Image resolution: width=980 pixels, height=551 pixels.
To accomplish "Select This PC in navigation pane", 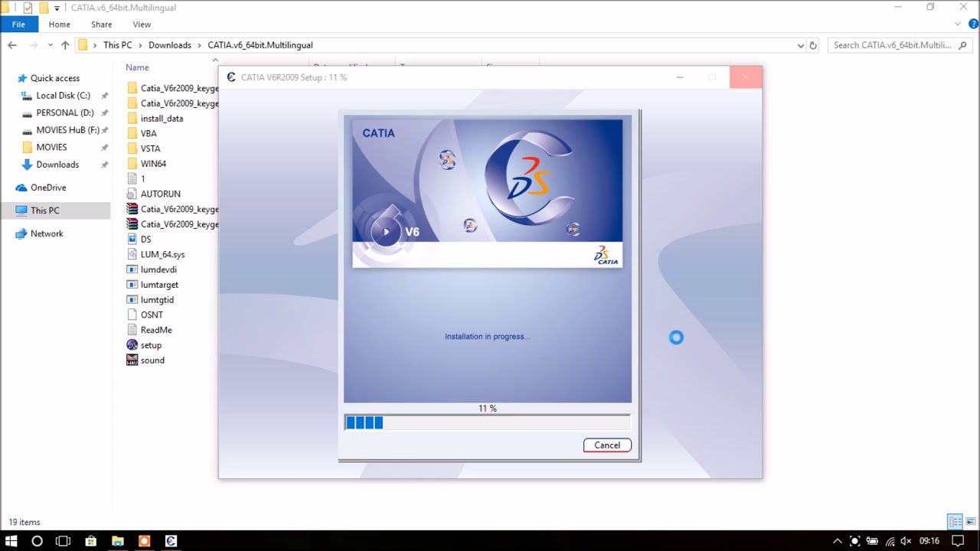I will tap(44, 210).
